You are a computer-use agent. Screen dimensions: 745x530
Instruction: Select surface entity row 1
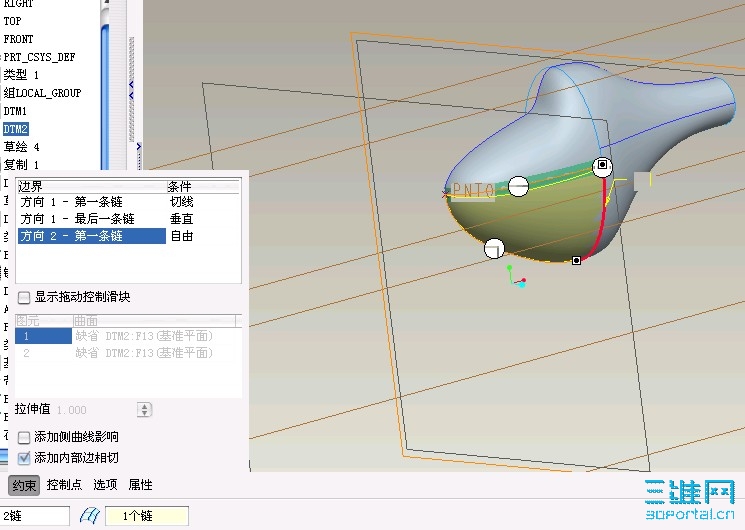click(127, 336)
